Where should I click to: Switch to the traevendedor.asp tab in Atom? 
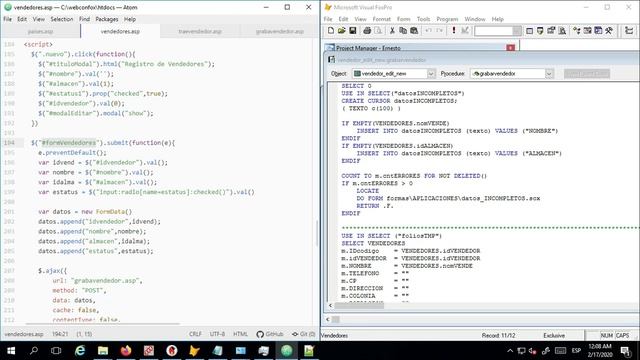pos(200,31)
